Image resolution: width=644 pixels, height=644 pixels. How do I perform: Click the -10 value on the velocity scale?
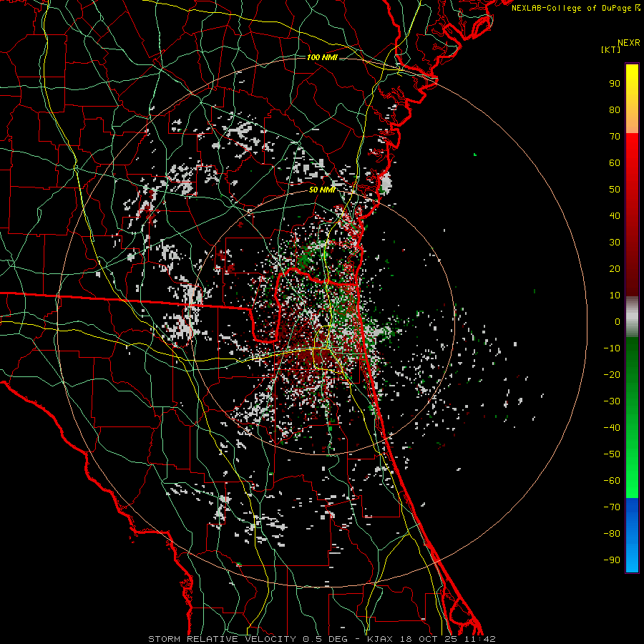pos(612,348)
